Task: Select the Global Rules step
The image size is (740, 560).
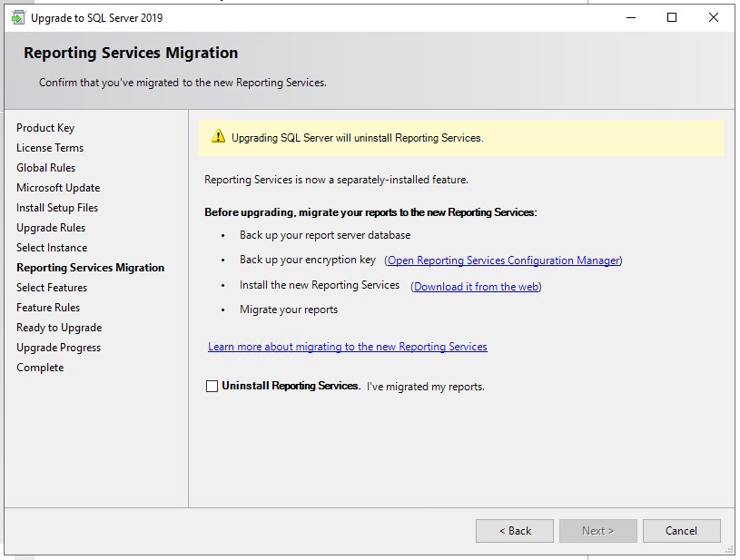Action: click(x=45, y=168)
